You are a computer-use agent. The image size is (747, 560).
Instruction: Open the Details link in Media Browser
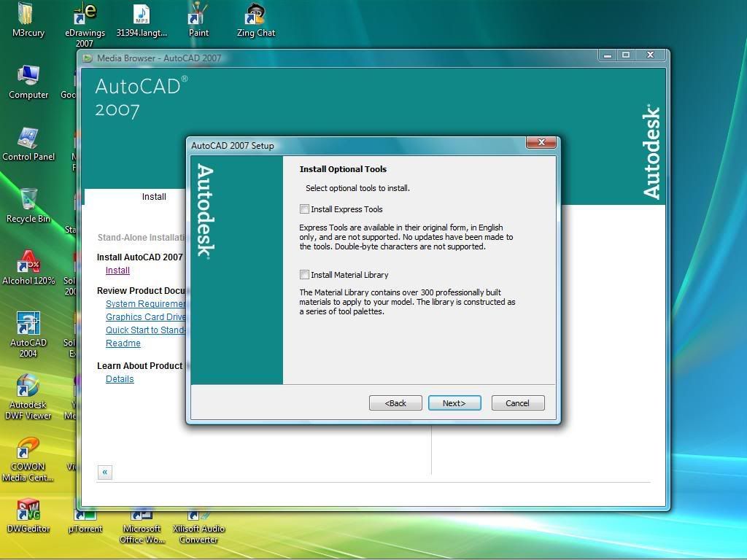(x=120, y=379)
